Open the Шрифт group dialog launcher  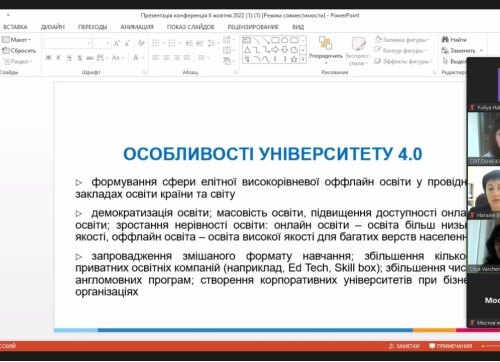[x=145, y=72]
